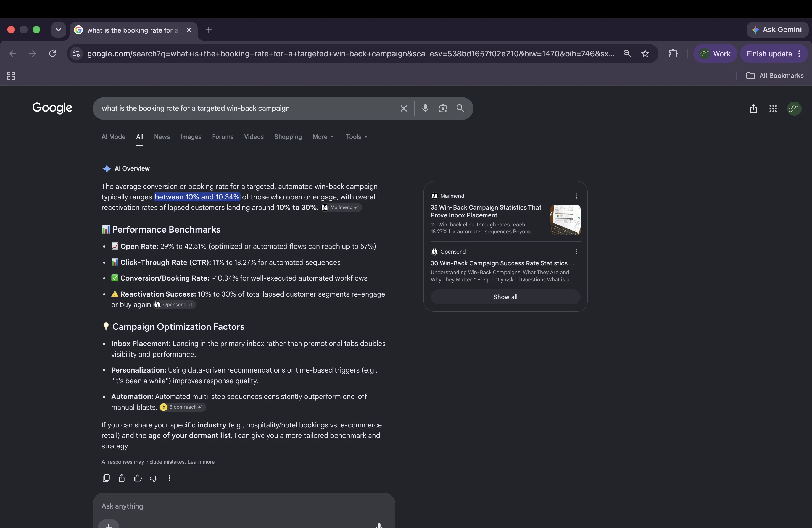Viewport: 812px width, 528px height.
Task: Open the Finish update three-dot menu
Action: click(799, 54)
